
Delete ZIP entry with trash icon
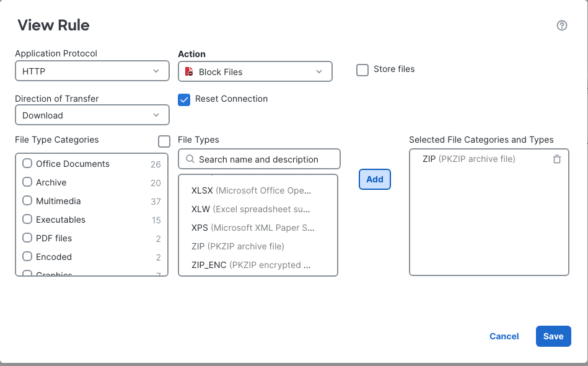click(557, 159)
